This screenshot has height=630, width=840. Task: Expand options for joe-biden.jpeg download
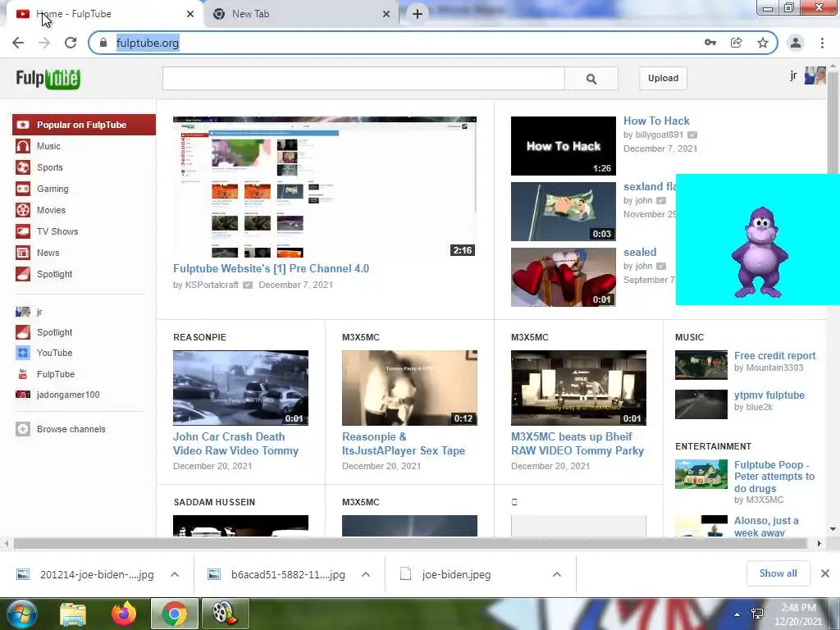(x=557, y=574)
